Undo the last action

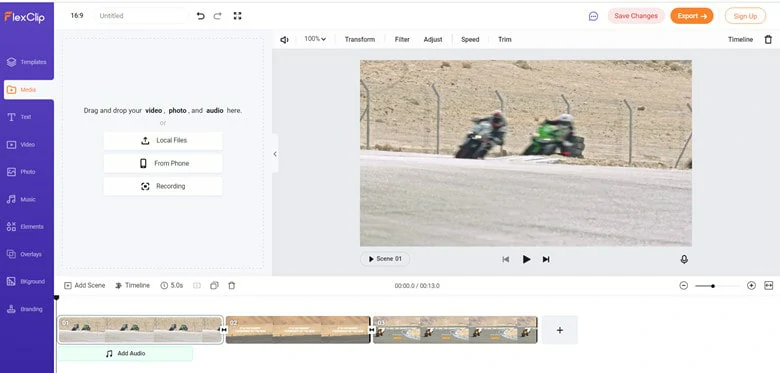[200, 16]
